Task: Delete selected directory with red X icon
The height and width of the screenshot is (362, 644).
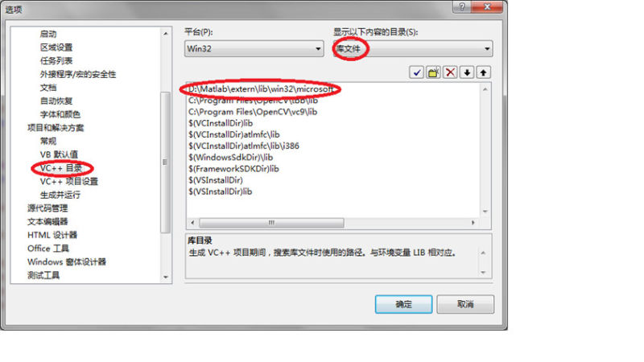Action: point(450,72)
